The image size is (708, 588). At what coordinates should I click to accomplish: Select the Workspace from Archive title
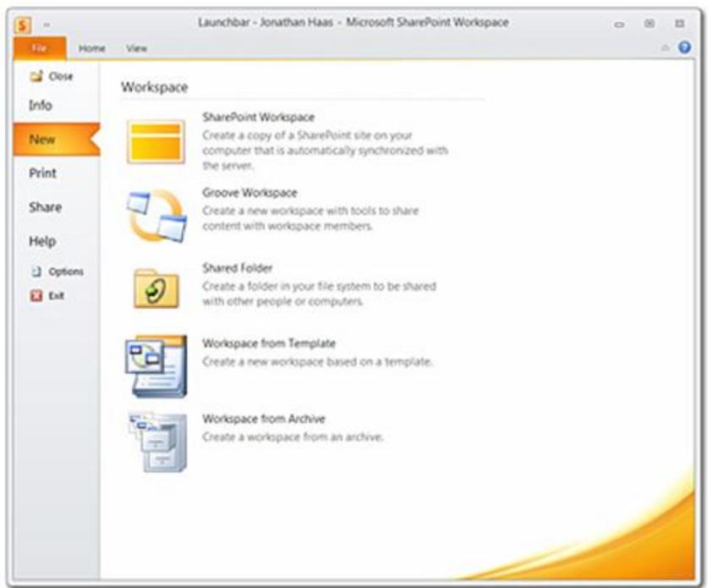(x=264, y=419)
